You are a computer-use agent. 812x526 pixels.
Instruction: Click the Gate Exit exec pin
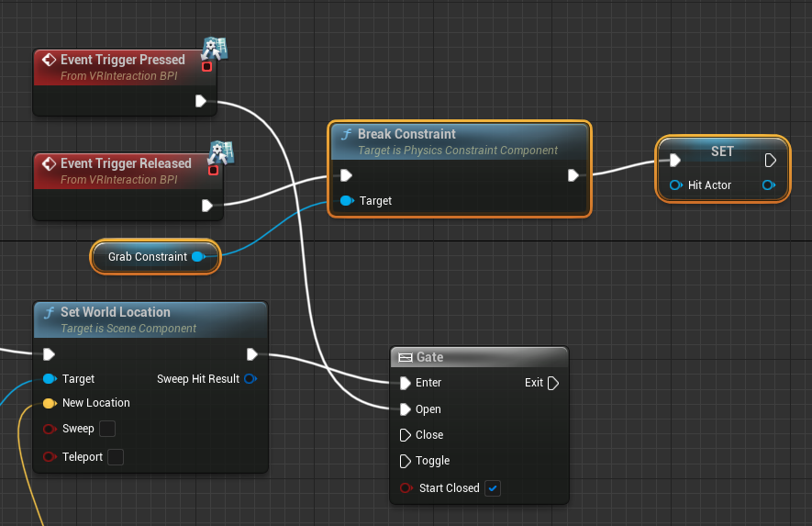pos(553,383)
